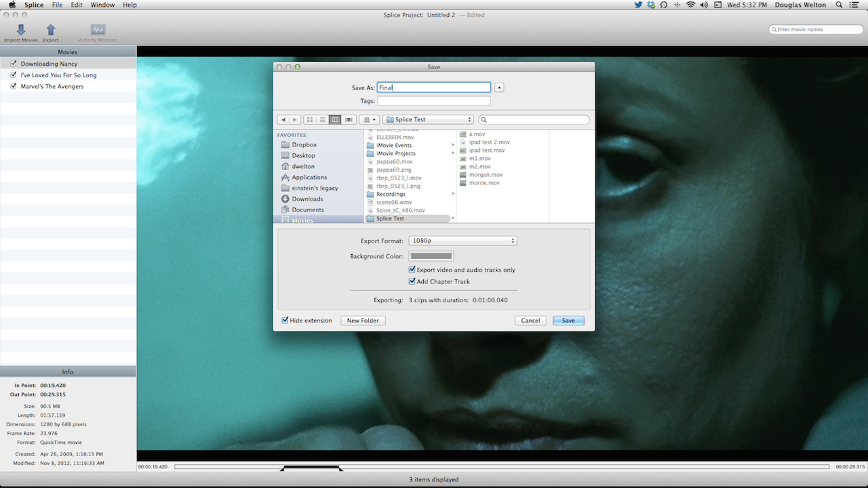
Task: Click the save dialog search field
Action: click(x=534, y=120)
